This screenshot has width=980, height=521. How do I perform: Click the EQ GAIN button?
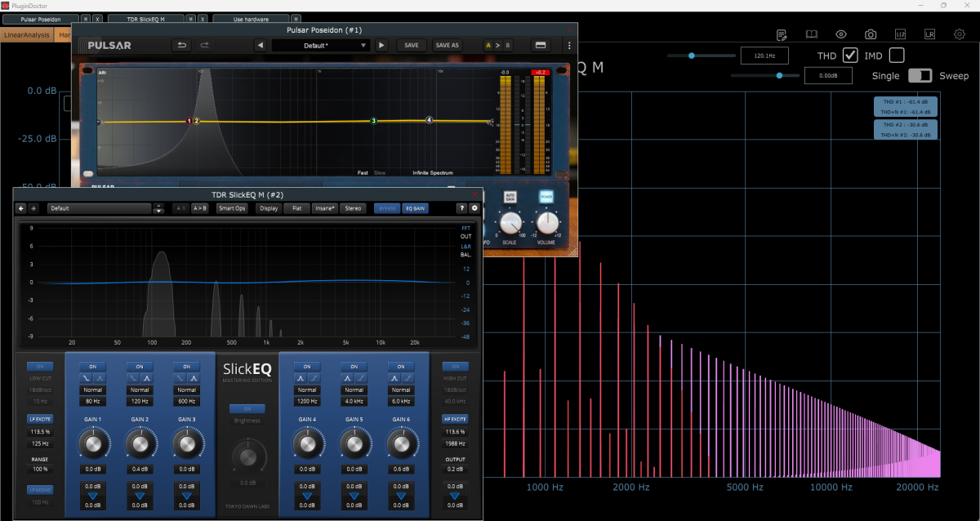[x=415, y=208]
